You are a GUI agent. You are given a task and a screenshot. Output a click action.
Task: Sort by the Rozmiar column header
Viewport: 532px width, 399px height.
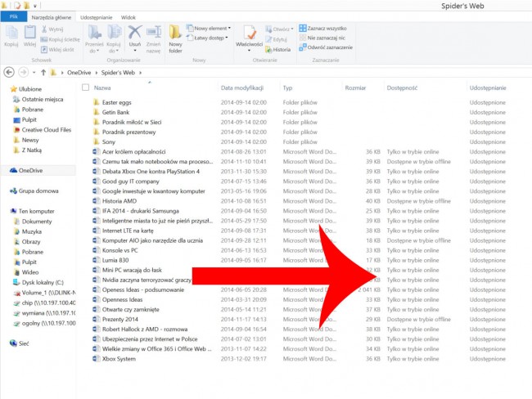pos(355,87)
